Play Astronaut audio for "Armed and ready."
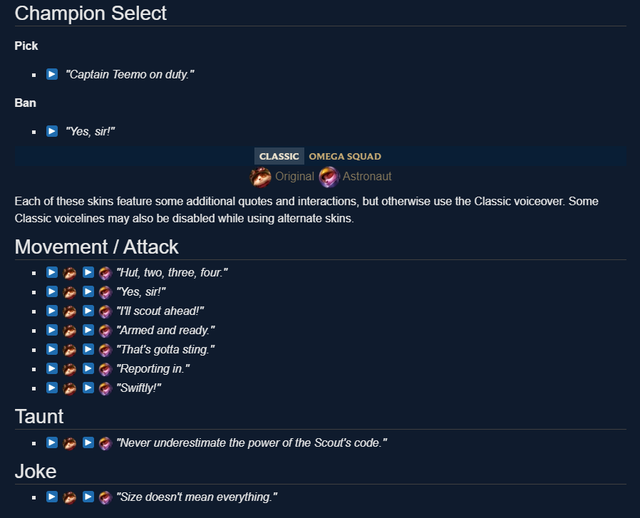The image size is (640, 518). (88, 329)
